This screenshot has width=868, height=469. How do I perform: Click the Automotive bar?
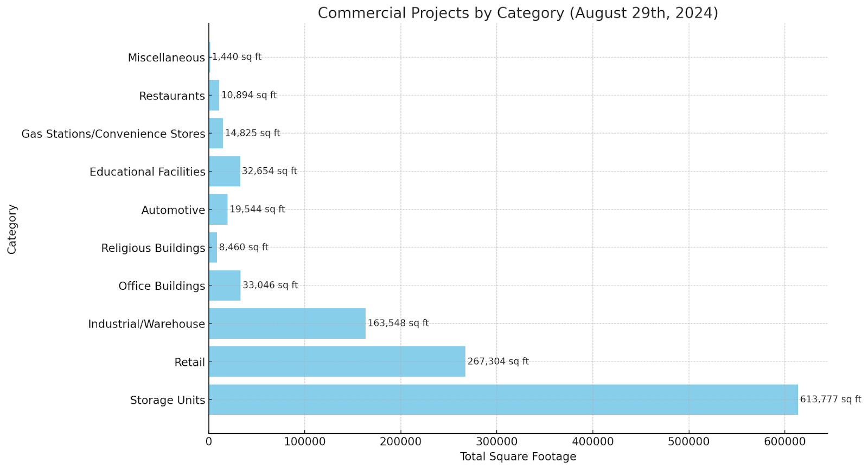pyautogui.click(x=218, y=210)
